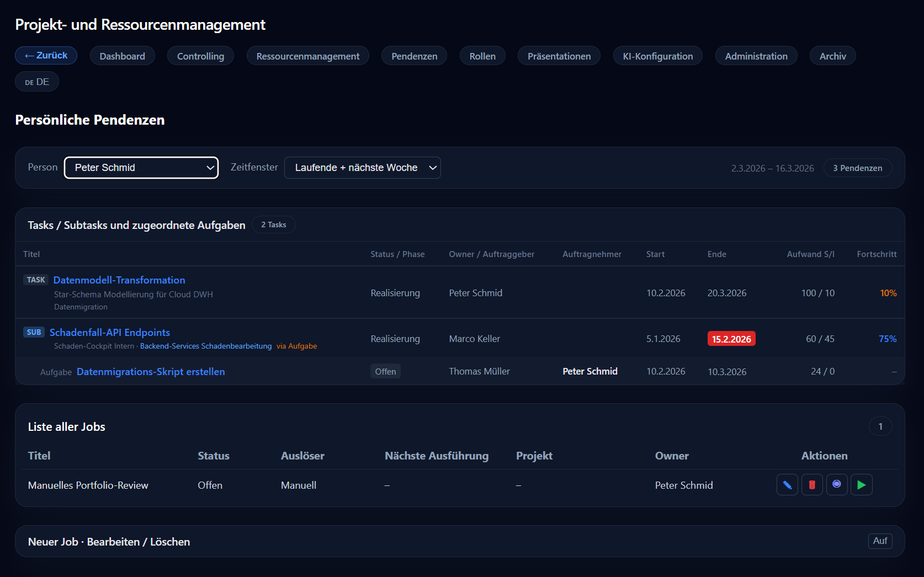The height and width of the screenshot is (577, 924).
Task: Expand the Neuer Job panel with Auf
Action: (x=880, y=541)
